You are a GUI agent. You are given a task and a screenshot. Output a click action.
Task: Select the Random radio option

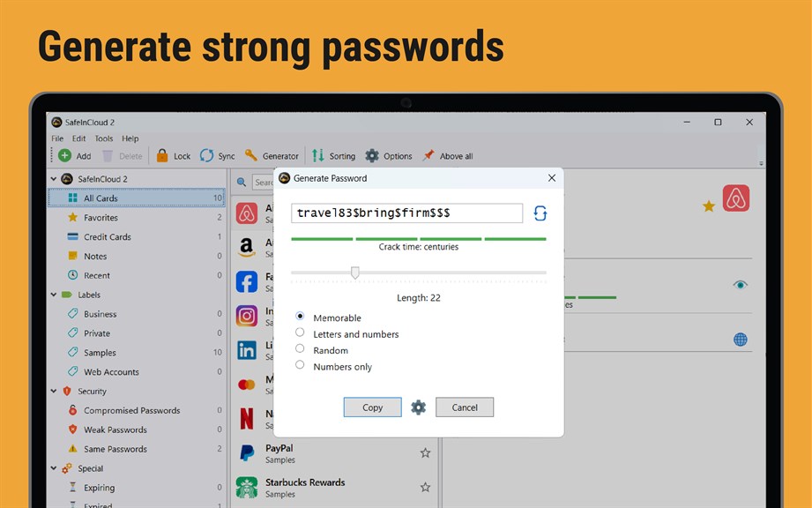(x=300, y=348)
